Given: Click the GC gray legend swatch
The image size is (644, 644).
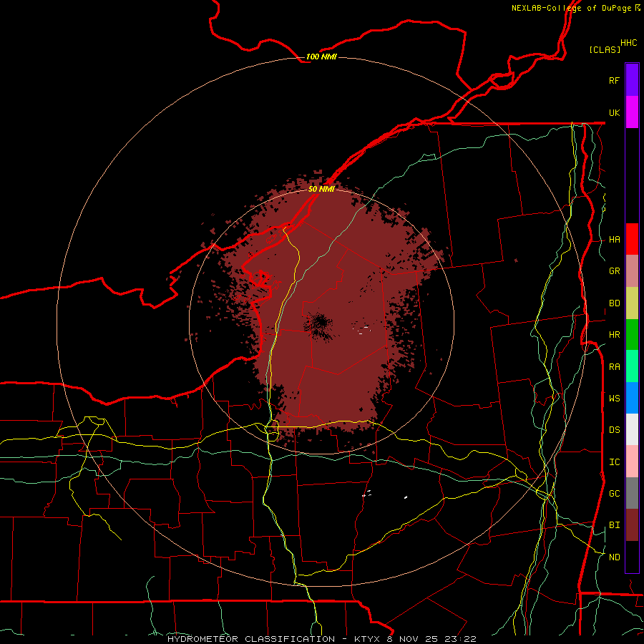Looking at the screenshot, I should coord(632,493).
